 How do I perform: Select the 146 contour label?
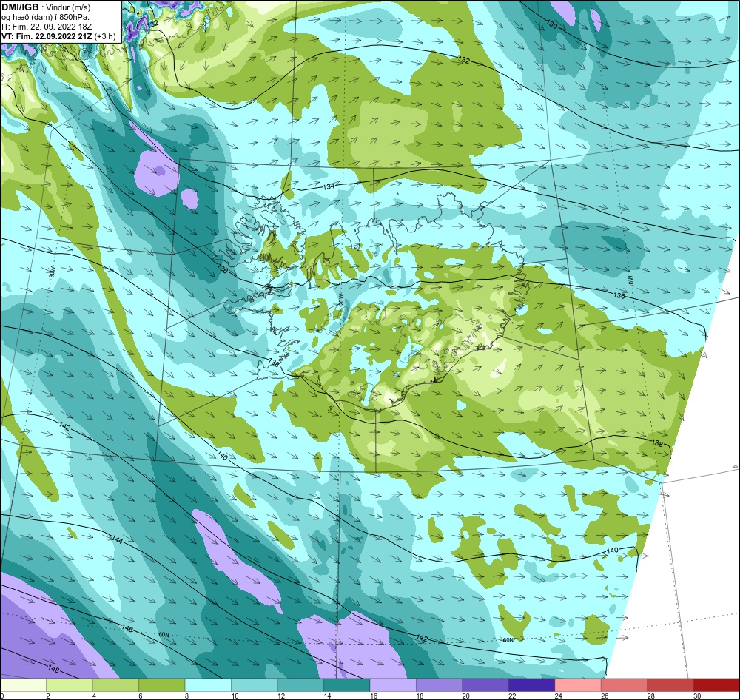pyautogui.click(x=127, y=630)
